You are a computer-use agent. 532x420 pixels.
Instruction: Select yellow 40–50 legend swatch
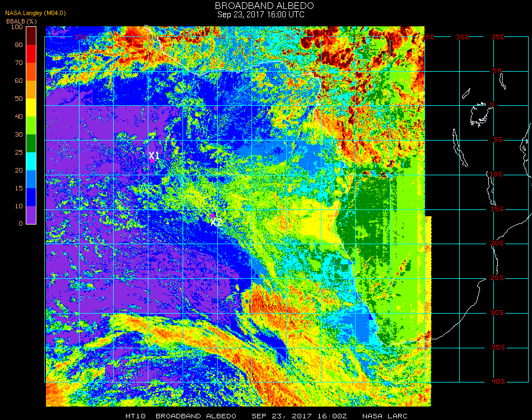pos(31,108)
